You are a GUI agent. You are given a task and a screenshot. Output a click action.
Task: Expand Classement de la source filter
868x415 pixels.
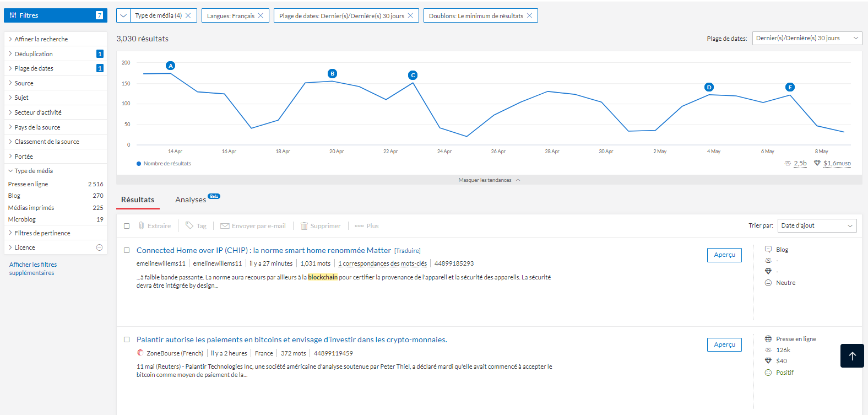pos(56,142)
